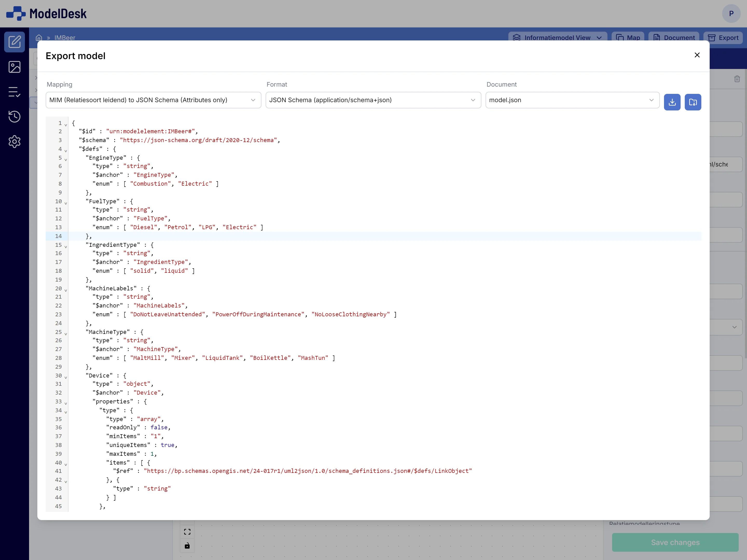The height and width of the screenshot is (560, 747).
Task: Collapse the Device definition at line 30
Action: pos(66,377)
